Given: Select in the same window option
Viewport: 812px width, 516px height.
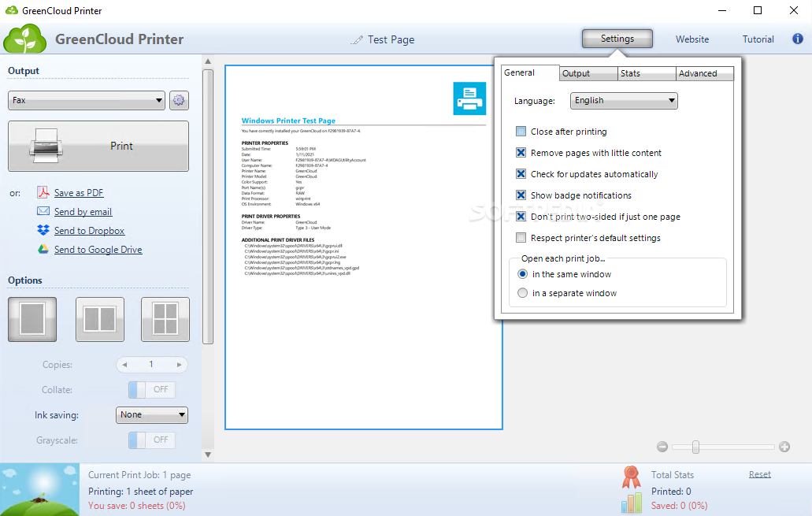Looking at the screenshot, I should (x=522, y=274).
